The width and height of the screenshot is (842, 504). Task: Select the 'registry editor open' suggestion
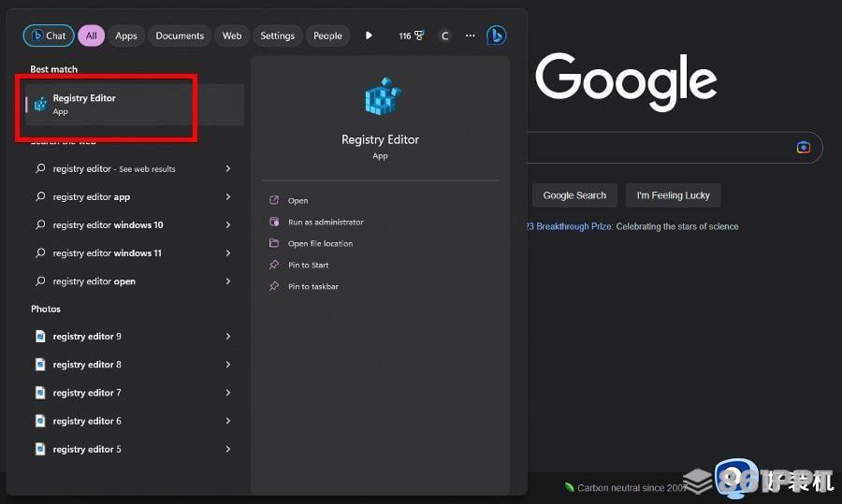click(x=134, y=281)
